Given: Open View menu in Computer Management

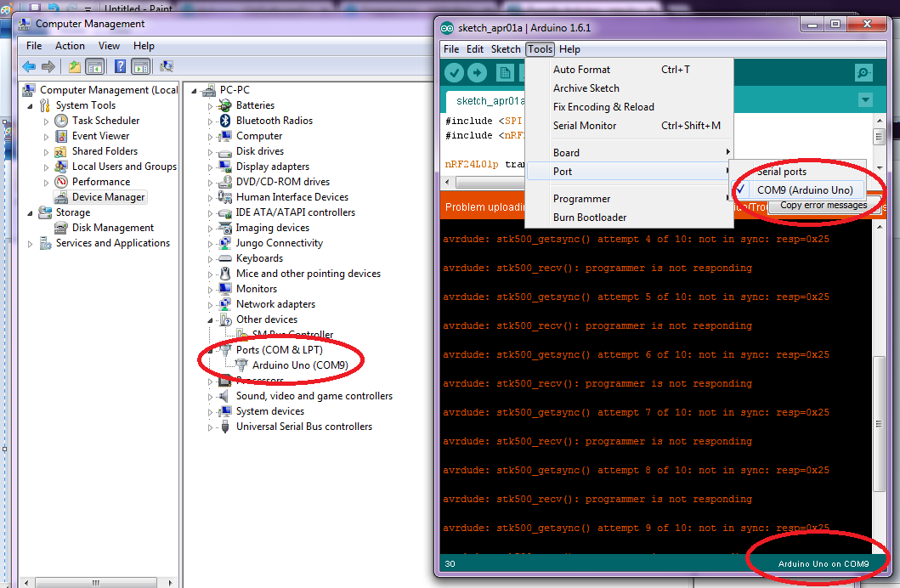Looking at the screenshot, I should (109, 46).
